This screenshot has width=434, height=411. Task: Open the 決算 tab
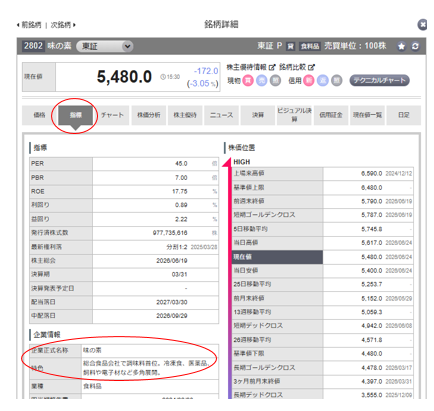coord(258,115)
